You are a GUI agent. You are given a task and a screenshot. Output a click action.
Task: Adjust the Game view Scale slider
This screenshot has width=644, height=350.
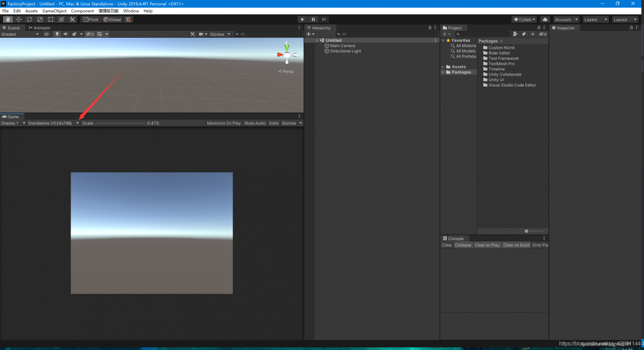[120, 123]
